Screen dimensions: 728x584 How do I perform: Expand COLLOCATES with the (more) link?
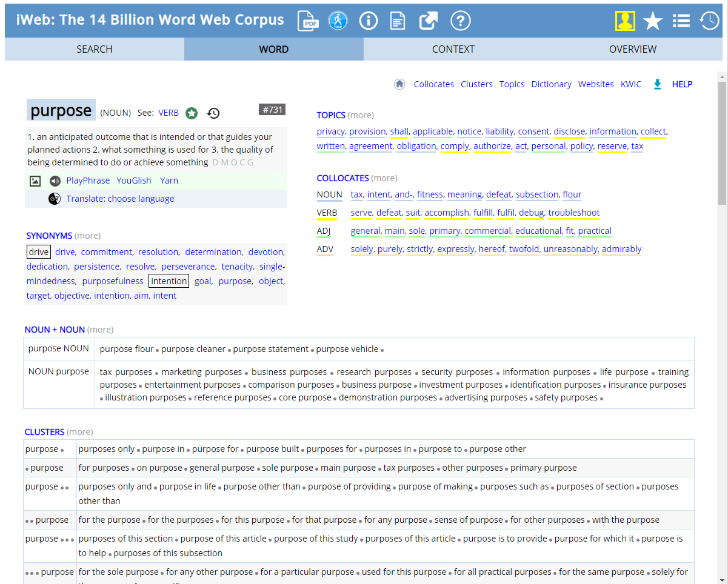(x=384, y=178)
